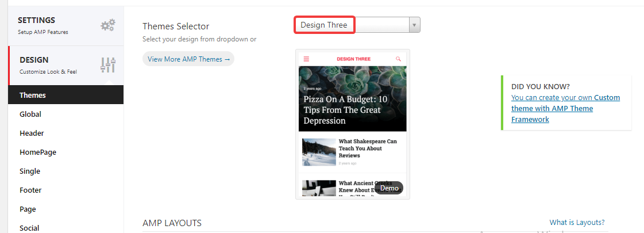This screenshot has height=233, width=644.
Task: Open hamburger menu in theme preview
Action: point(306,59)
